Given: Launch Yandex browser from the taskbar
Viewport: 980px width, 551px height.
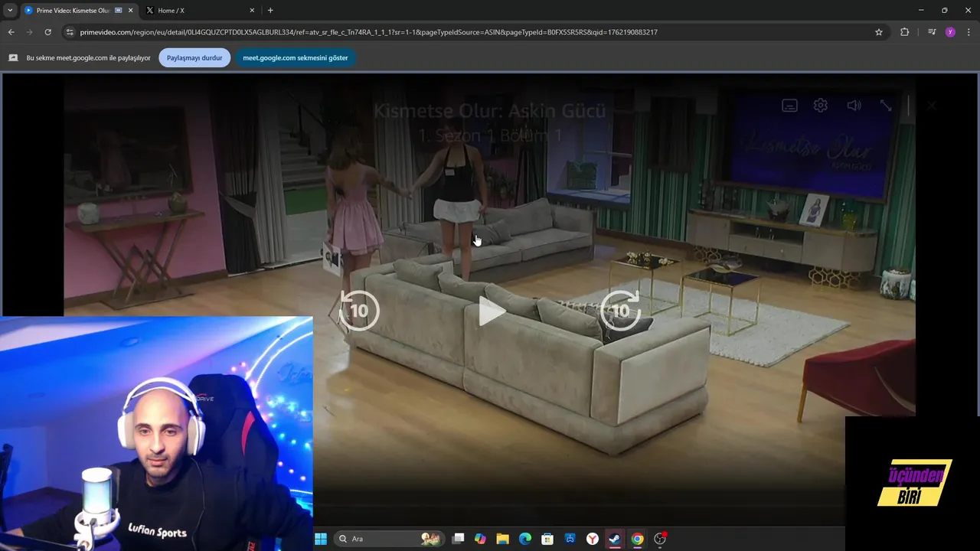Looking at the screenshot, I should click(x=593, y=539).
